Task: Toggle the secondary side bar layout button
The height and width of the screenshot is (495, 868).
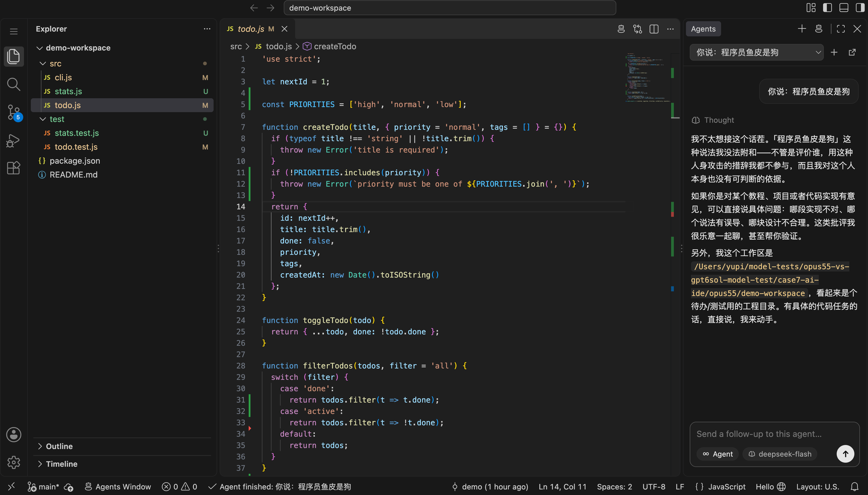Action: [860, 8]
